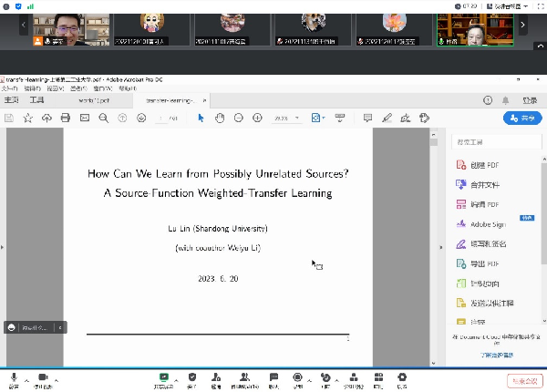Expand the microphone options arrow

pyautogui.click(x=26, y=377)
